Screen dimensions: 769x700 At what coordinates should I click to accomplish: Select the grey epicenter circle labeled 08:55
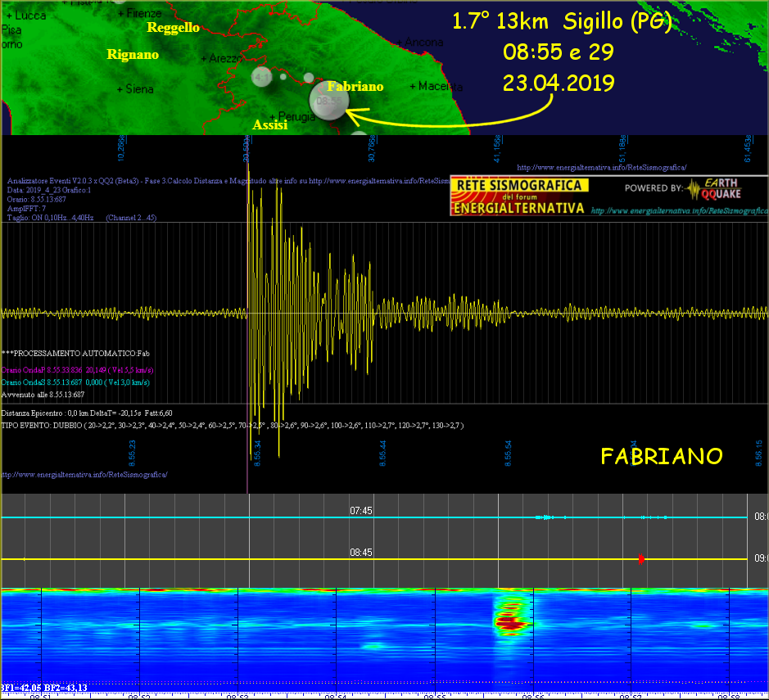329,101
